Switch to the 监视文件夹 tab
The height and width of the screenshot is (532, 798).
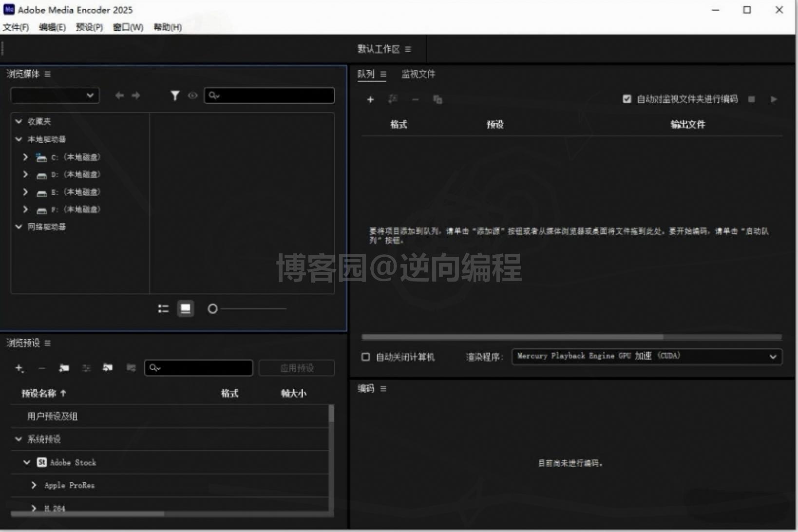(417, 74)
